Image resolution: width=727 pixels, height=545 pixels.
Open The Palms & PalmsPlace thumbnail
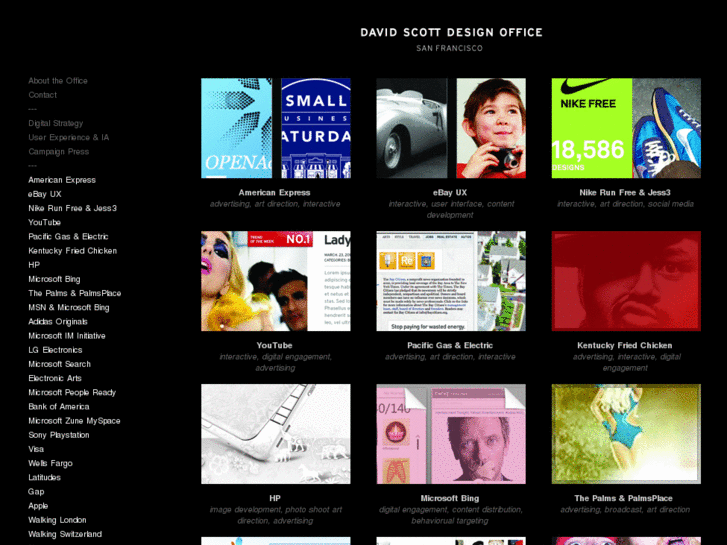point(625,434)
